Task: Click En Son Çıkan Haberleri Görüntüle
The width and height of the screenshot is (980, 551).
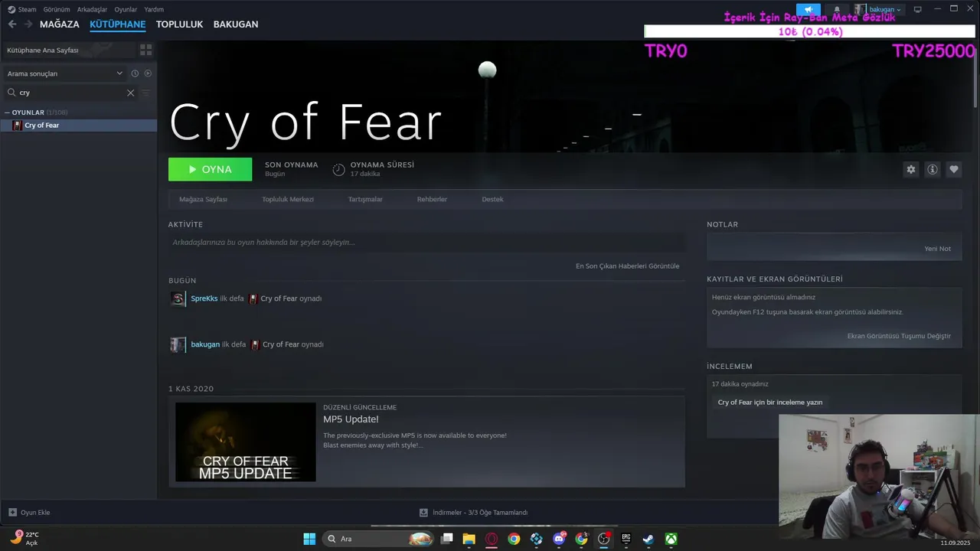Action: point(627,266)
